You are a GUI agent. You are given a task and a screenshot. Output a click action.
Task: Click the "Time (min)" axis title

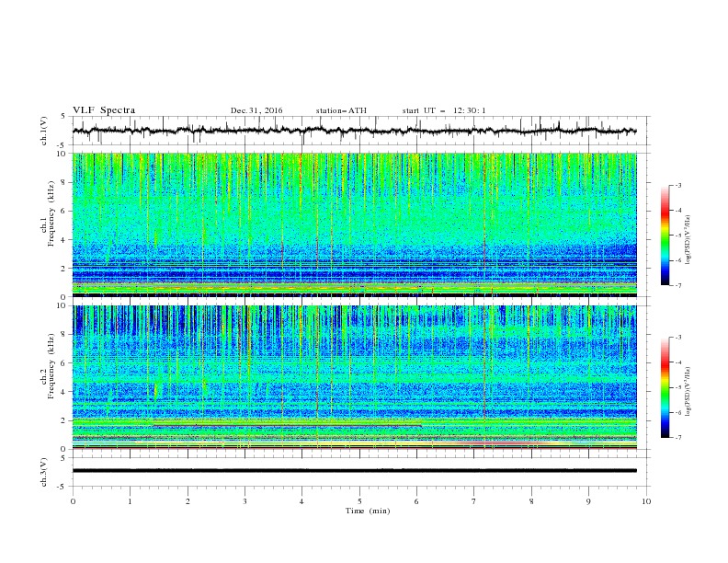[368, 511]
